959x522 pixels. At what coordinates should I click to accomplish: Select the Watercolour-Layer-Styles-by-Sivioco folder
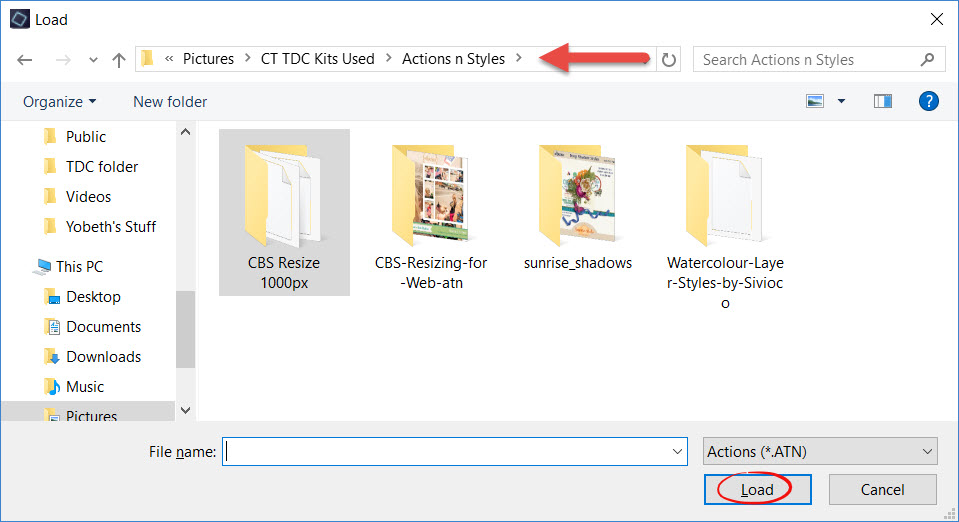pyautogui.click(x=724, y=220)
